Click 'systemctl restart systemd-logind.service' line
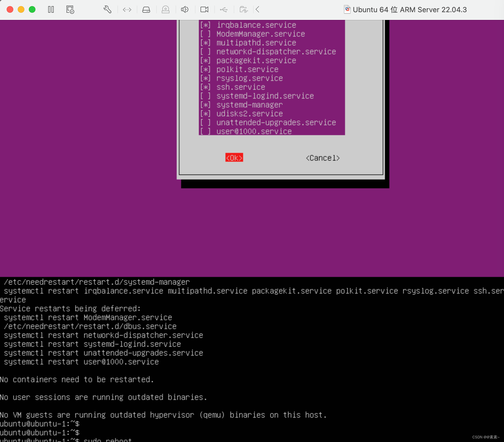 (x=92, y=344)
